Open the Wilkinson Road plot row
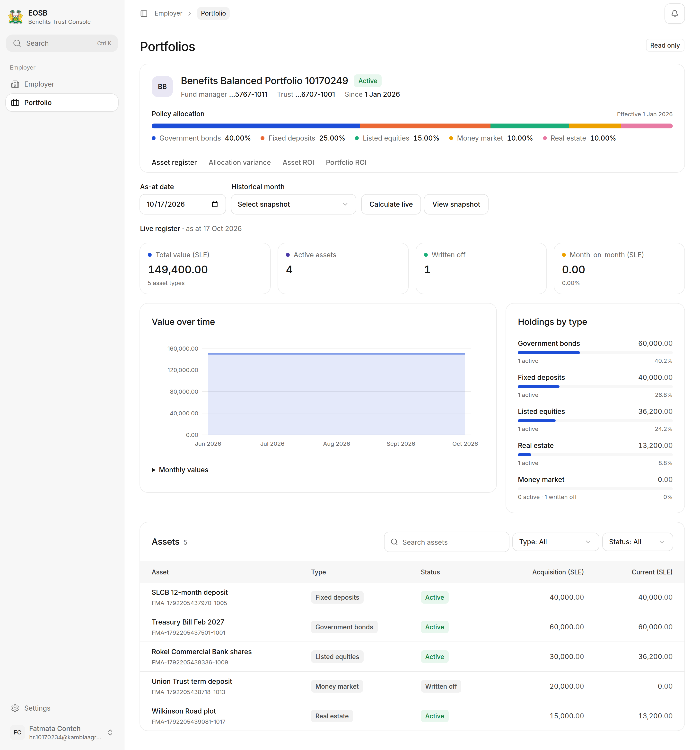The width and height of the screenshot is (700, 750). tap(412, 716)
